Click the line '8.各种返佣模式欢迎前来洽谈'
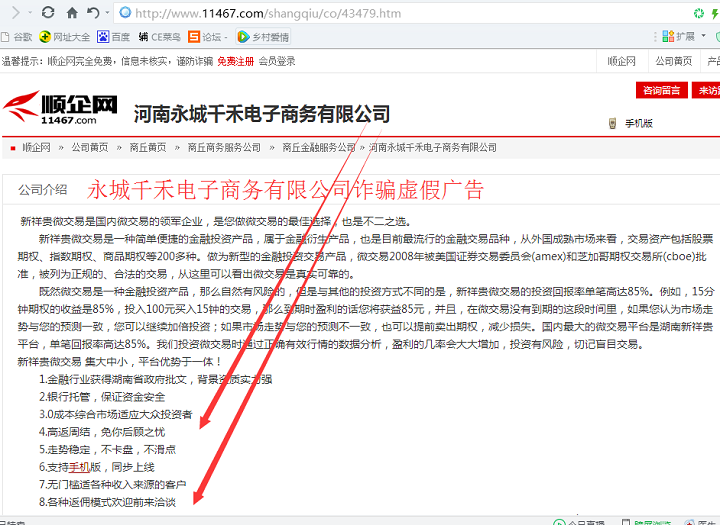This screenshot has width=720, height=525. [x=107, y=502]
